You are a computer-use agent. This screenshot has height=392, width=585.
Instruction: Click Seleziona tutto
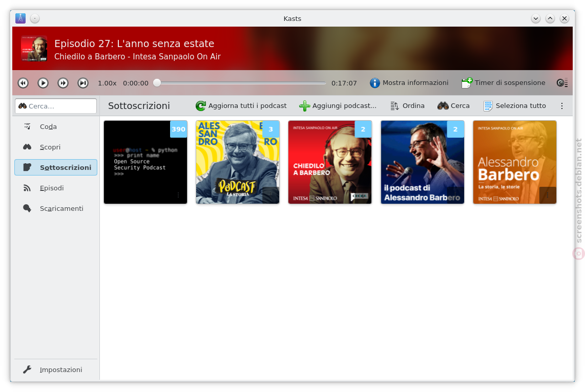point(514,106)
